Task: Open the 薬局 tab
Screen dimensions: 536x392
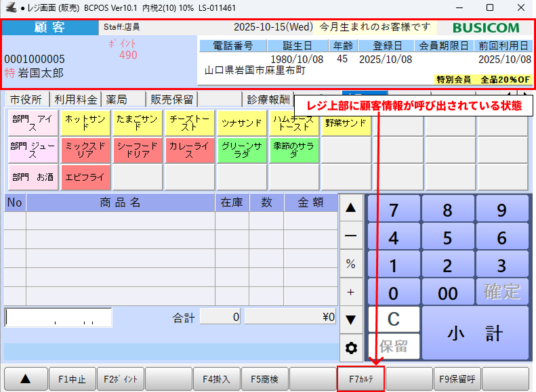Action: tap(117, 100)
